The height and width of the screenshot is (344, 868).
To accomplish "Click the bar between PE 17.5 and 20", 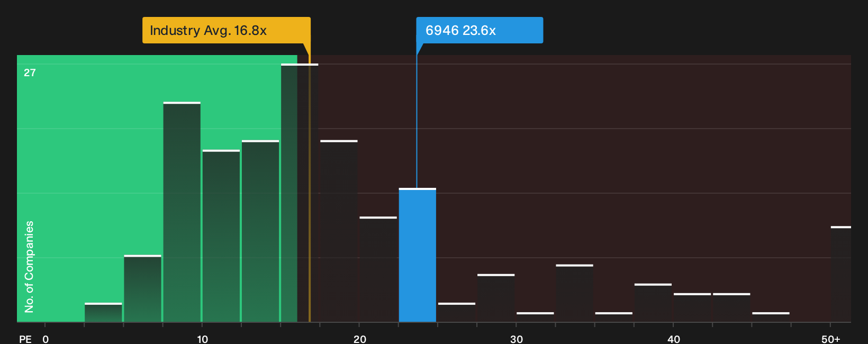I will (x=339, y=231).
